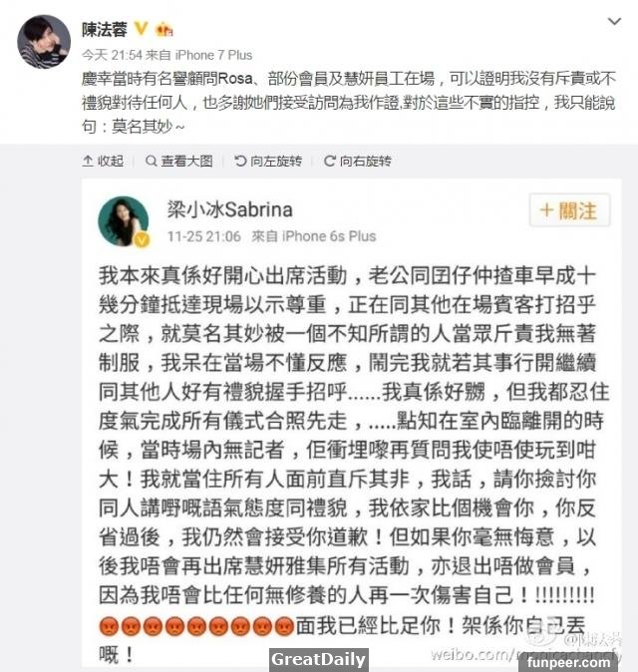Screen dimensions: 638x672
Task: Click the iPhone 7 Plus source link
Action: click(213, 55)
